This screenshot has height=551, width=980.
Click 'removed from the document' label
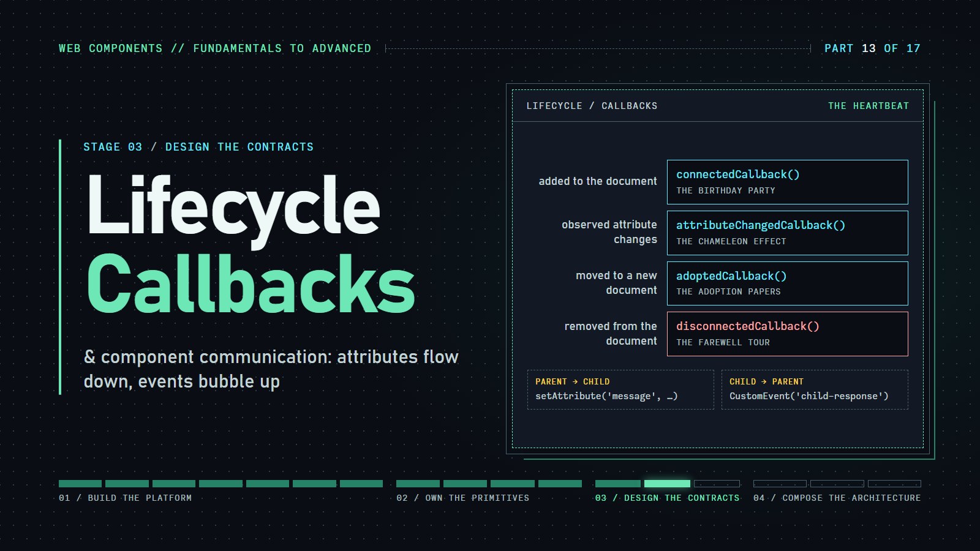pos(611,334)
